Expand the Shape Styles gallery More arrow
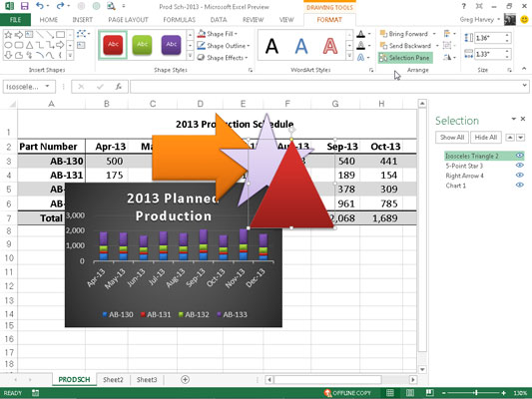The image size is (532, 399). coord(191,56)
